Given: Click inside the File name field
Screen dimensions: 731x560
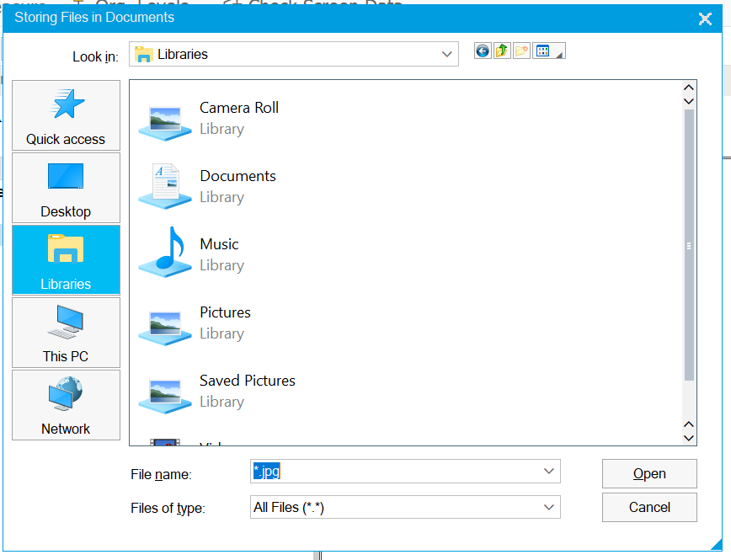Looking at the screenshot, I should click(x=405, y=472).
